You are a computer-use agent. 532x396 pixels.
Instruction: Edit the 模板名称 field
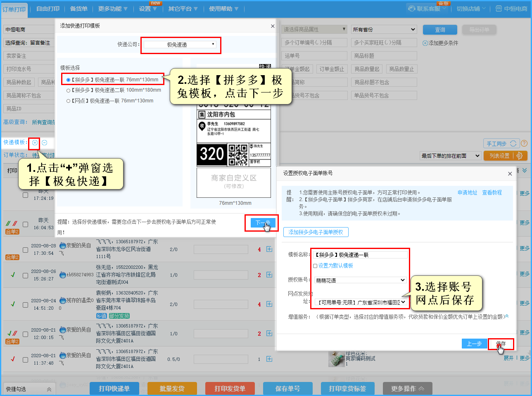(x=360, y=255)
